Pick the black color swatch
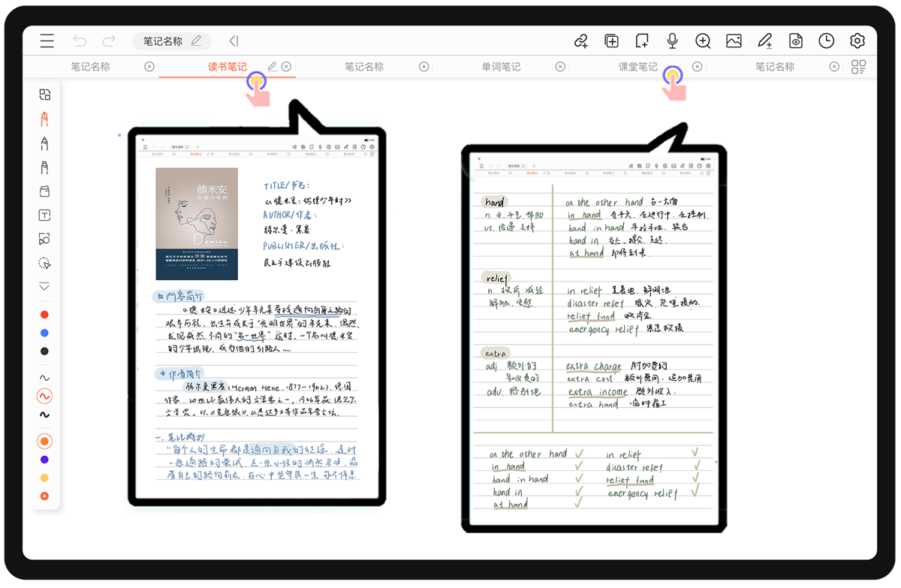 pyautogui.click(x=44, y=351)
